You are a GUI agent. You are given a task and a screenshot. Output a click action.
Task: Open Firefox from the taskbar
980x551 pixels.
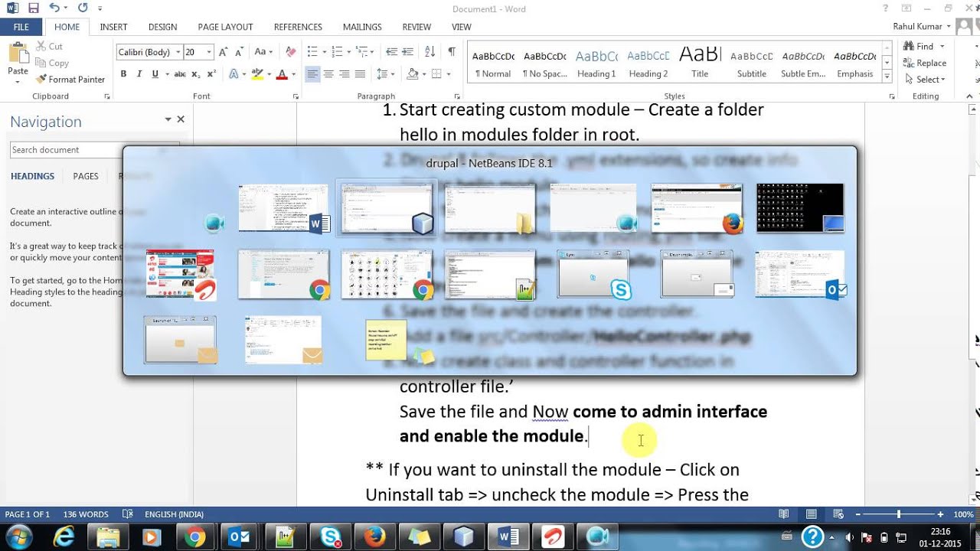pos(374,537)
